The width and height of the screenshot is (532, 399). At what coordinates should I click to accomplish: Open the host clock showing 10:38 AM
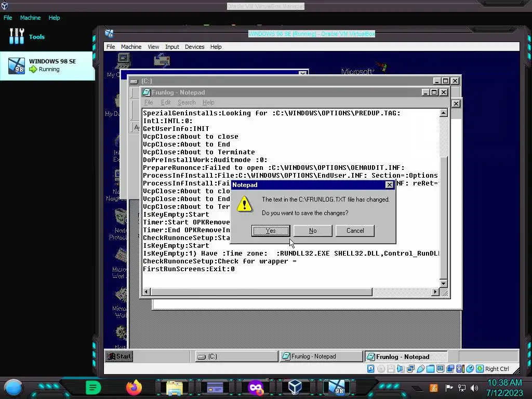click(505, 388)
